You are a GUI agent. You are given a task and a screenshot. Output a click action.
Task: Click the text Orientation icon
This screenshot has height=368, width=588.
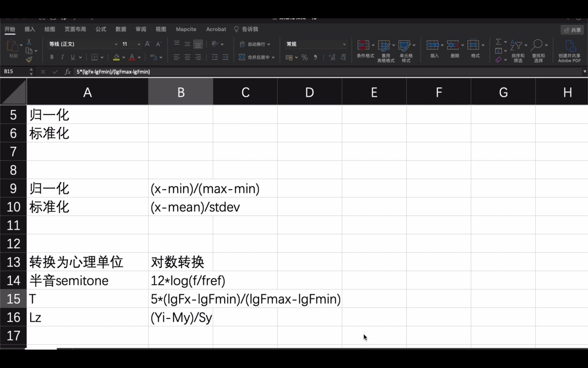tap(215, 44)
